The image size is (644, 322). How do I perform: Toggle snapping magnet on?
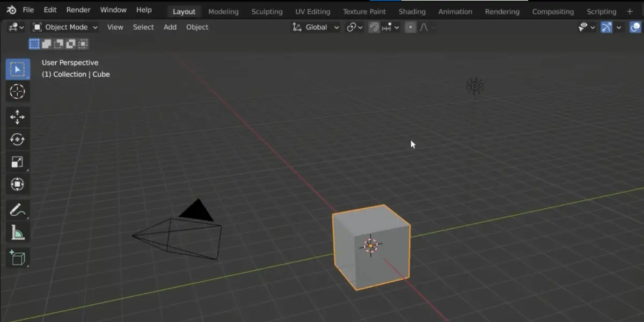pos(375,27)
